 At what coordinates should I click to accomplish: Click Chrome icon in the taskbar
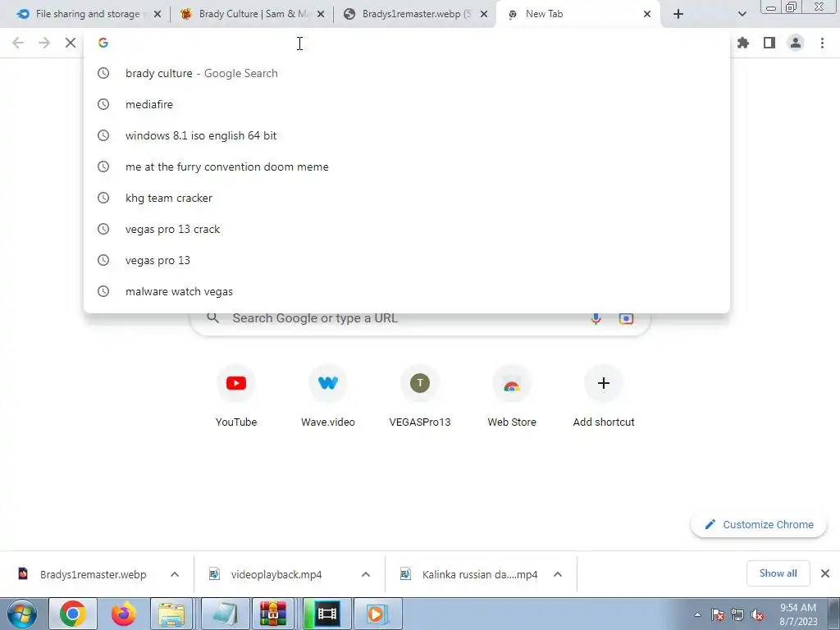point(73,614)
